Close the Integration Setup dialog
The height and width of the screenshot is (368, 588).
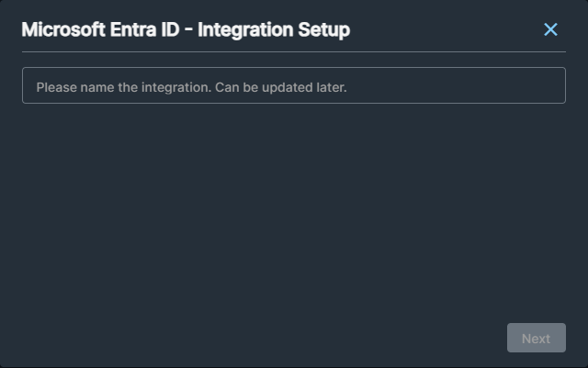(x=550, y=29)
